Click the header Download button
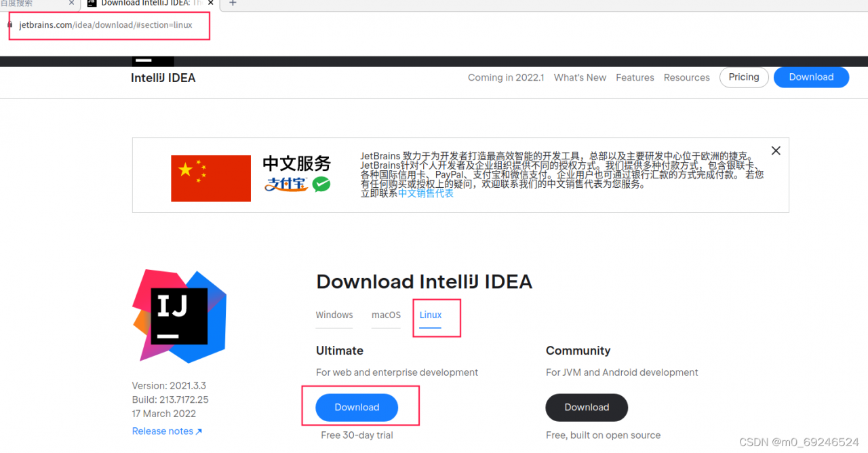 pos(811,77)
